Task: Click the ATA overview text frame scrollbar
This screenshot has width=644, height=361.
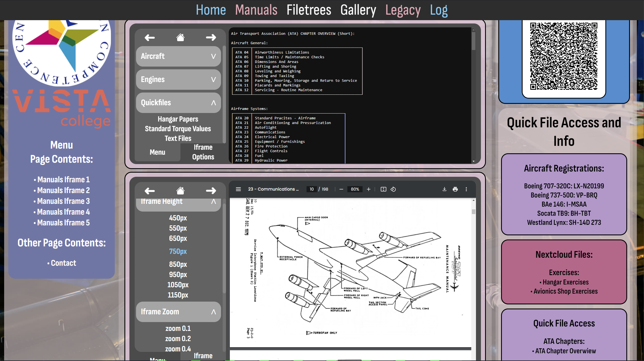Action: 473,41
